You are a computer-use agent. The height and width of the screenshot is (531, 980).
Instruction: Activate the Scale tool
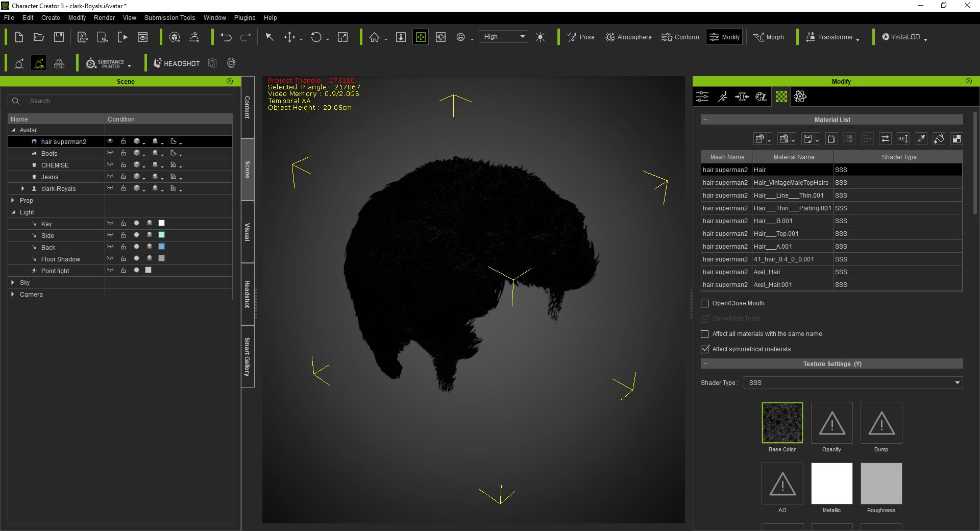coord(343,37)
